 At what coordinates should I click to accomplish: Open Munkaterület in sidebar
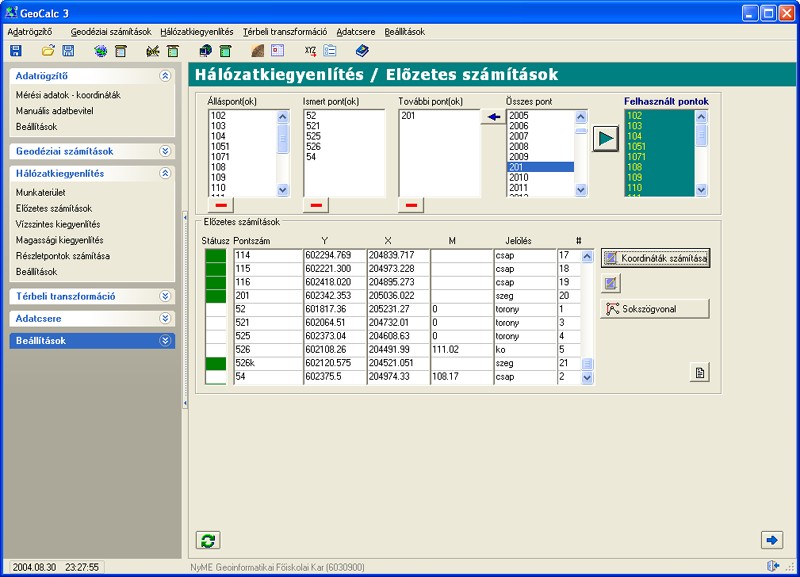40,192
